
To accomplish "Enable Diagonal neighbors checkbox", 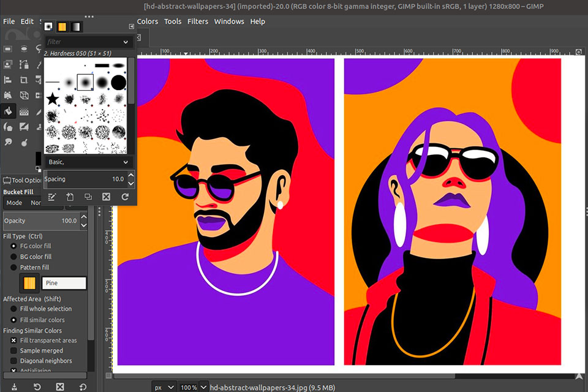I will (x=13, y=361).
